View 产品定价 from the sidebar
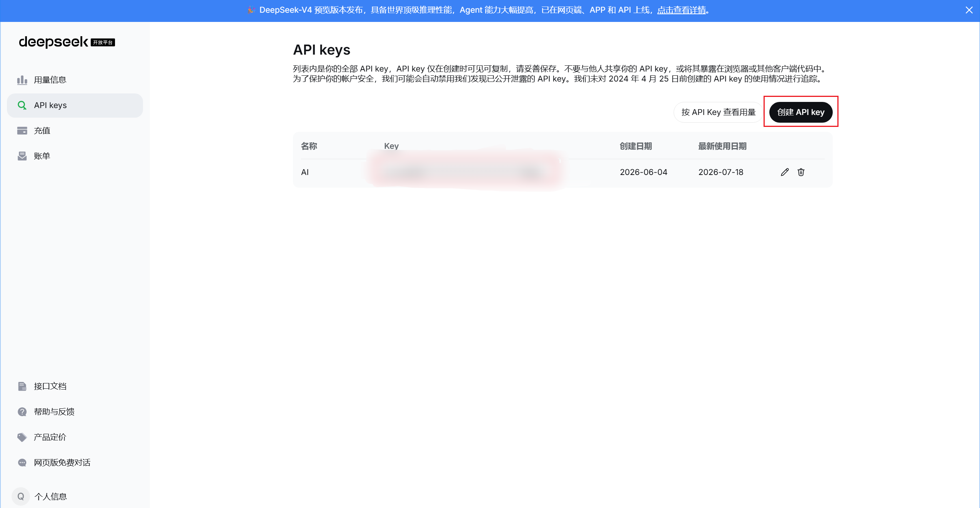 75,437
